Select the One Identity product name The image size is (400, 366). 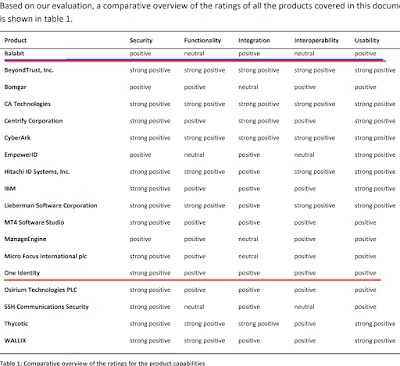pos(22,273)
